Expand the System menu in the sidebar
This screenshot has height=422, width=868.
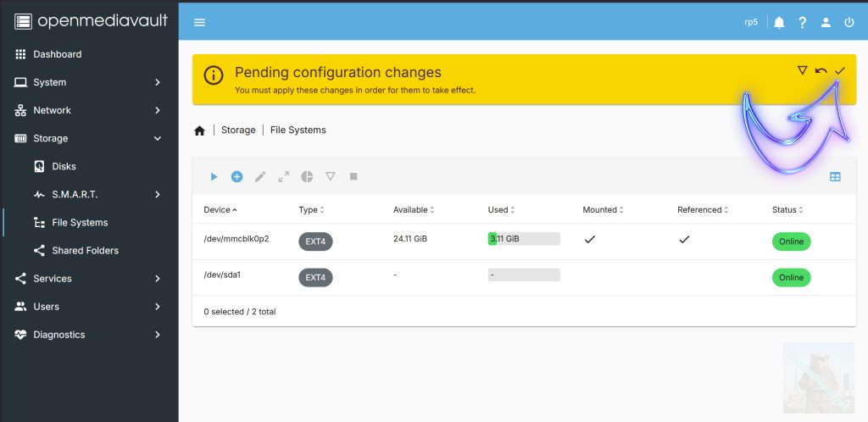click(89, 82)
